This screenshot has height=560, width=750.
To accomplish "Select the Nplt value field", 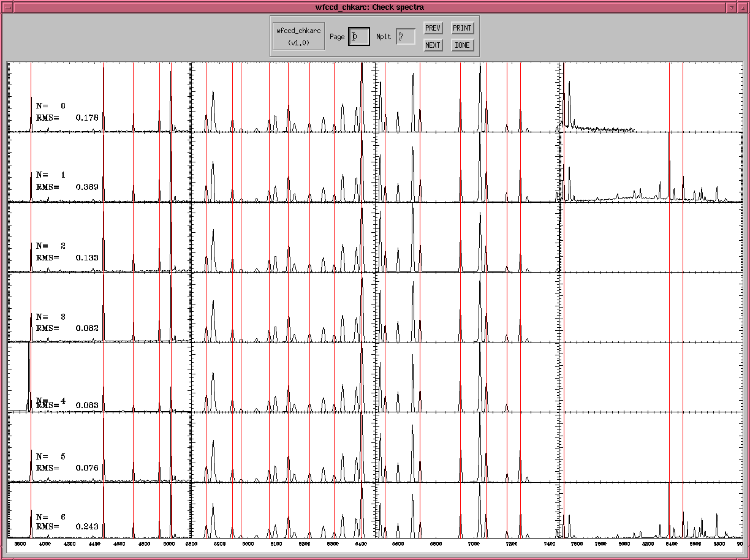I will tap(404, 37).
